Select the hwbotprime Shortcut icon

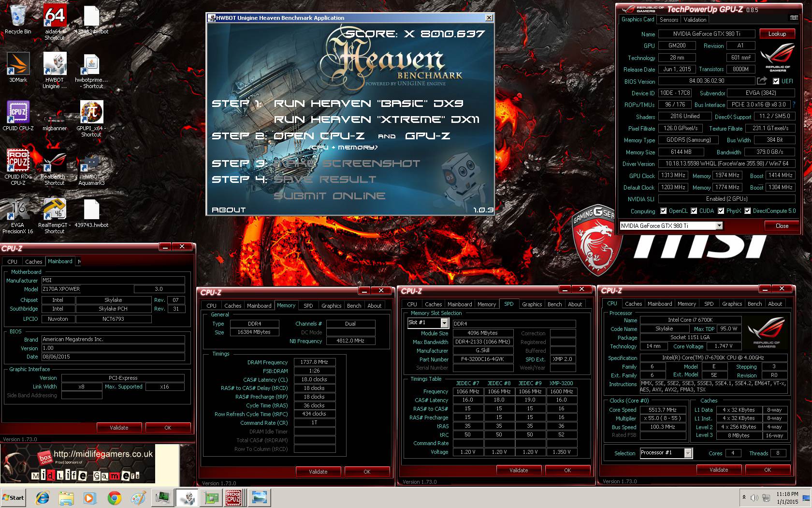point(91,71)
